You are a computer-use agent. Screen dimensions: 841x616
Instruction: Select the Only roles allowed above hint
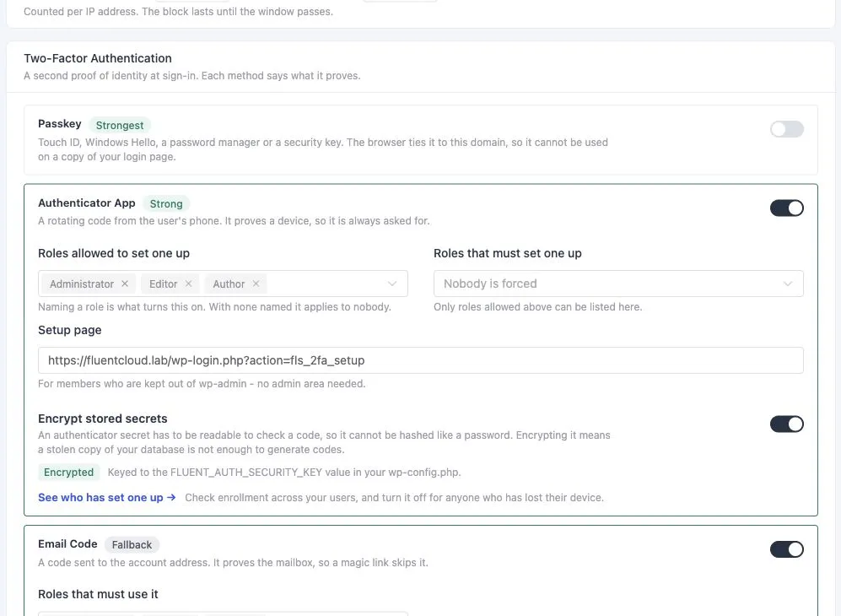(538, 307)
